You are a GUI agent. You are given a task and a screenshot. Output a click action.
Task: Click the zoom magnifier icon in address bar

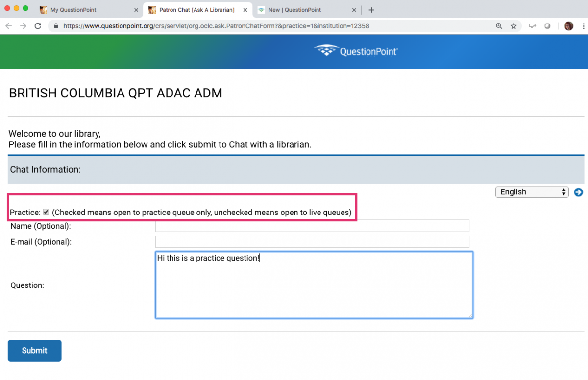(499, 26)
